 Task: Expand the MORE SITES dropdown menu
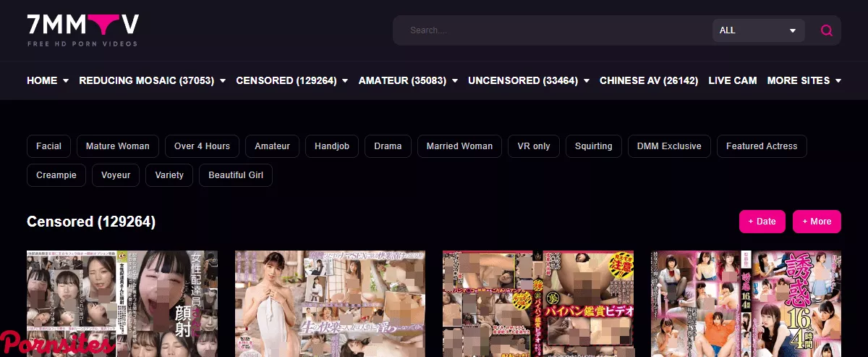804,80
